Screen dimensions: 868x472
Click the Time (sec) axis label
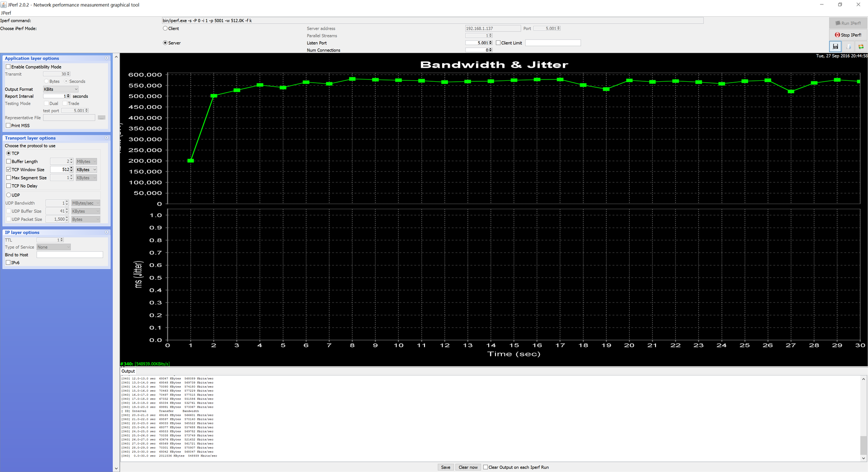click(514, 354)
